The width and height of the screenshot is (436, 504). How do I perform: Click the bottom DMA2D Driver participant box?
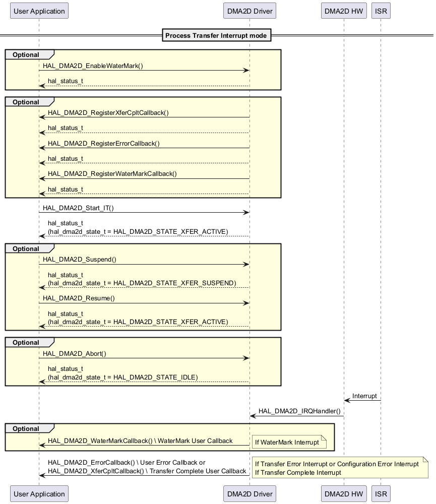[x=249, y=494]
